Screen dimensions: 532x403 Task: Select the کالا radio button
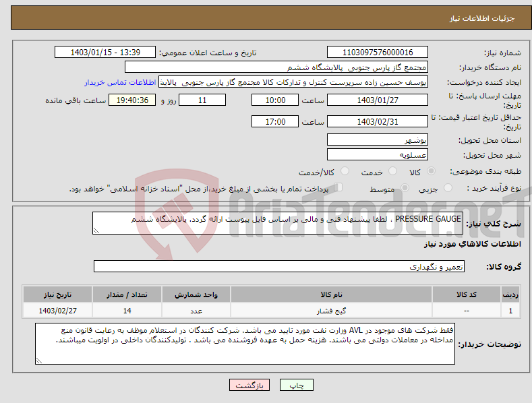(x=431, y=171)
